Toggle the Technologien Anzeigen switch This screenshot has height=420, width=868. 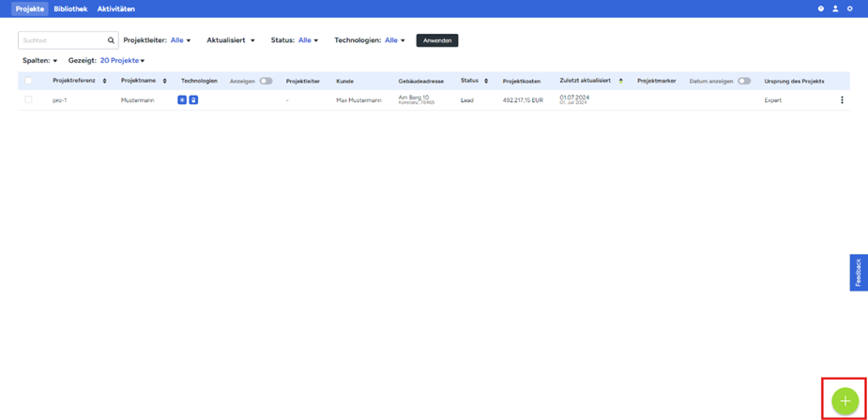point(266,81)
